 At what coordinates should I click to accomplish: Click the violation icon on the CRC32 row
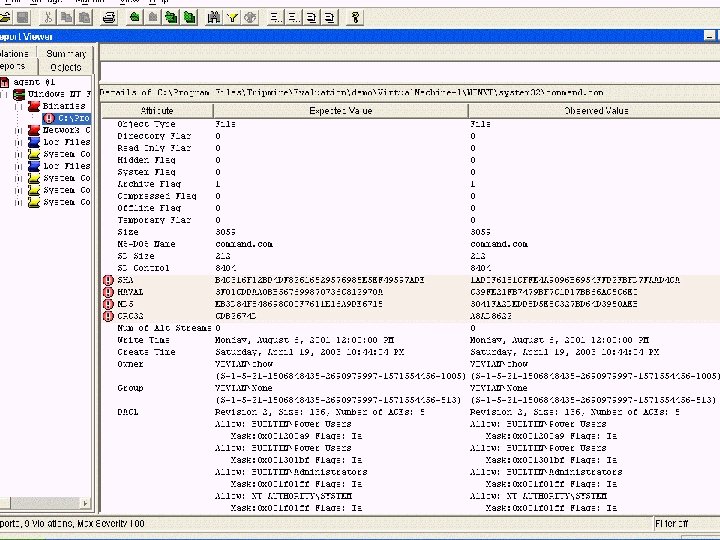[108, 316]
